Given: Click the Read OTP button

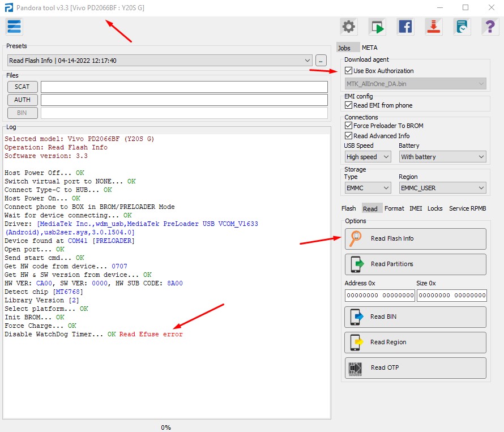Looking at the screenshot, I should (x=415, y=368).
